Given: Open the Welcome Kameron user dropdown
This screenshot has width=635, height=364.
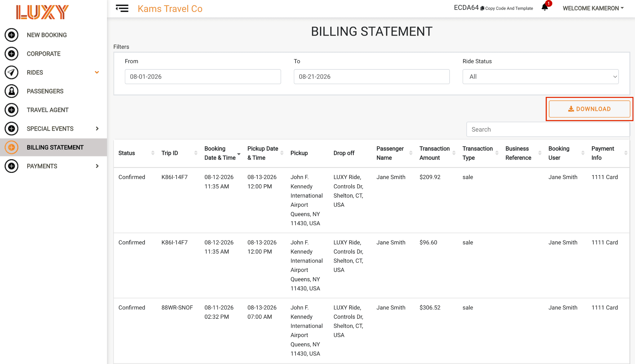Looking at the screenshot, I should (593, 8).
